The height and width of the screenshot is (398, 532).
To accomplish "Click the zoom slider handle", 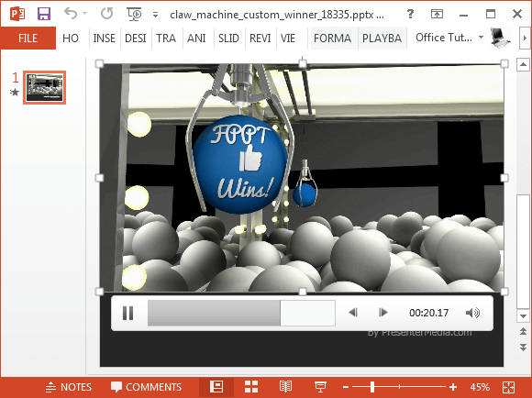I will point(372,387).
